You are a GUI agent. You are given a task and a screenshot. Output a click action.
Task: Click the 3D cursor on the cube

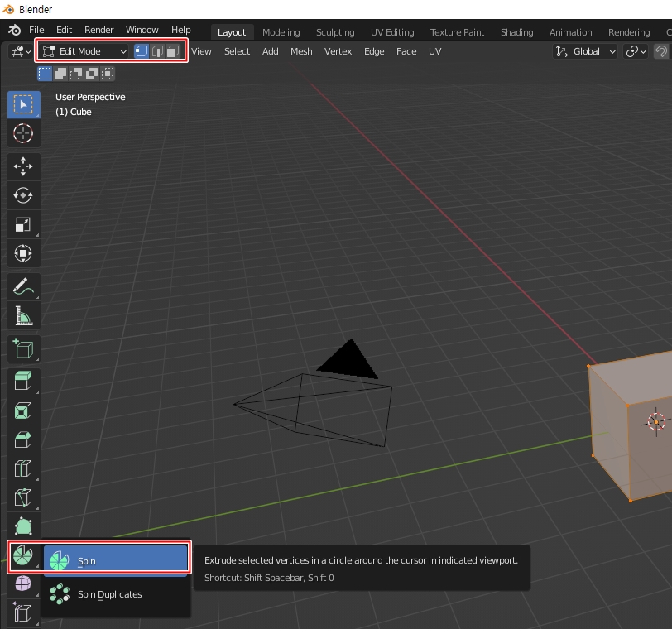656,422
